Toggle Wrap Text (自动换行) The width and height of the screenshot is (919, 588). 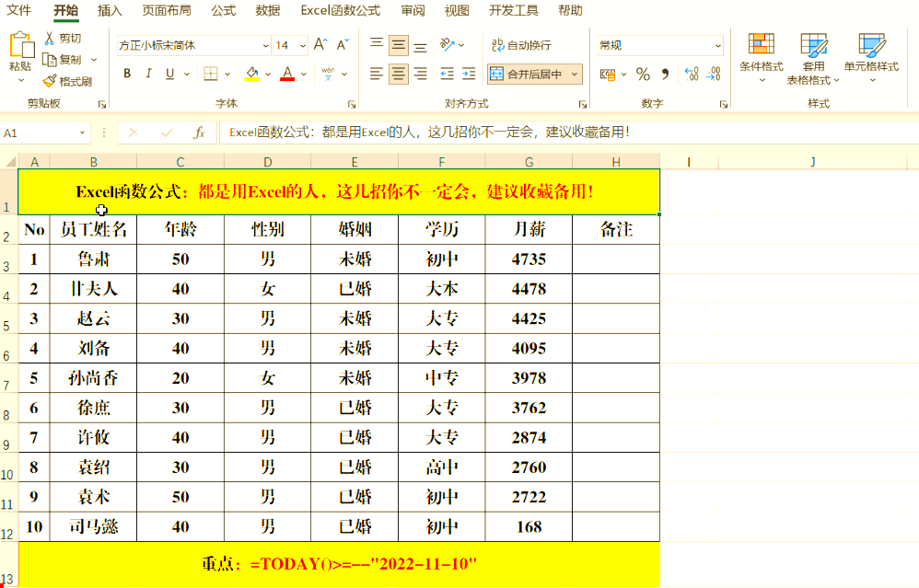[521, 45]
